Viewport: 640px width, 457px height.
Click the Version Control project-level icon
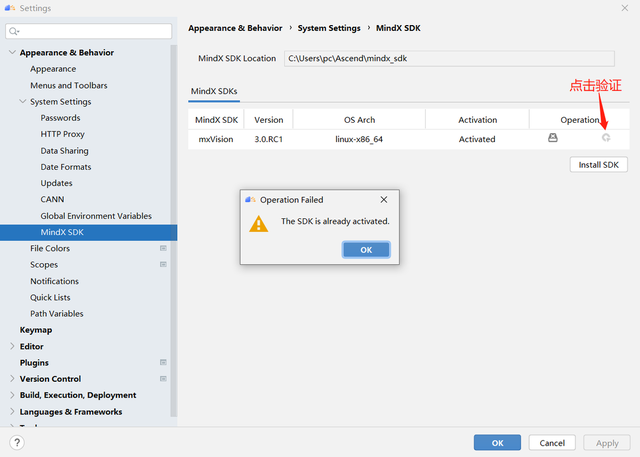point(163,379)
